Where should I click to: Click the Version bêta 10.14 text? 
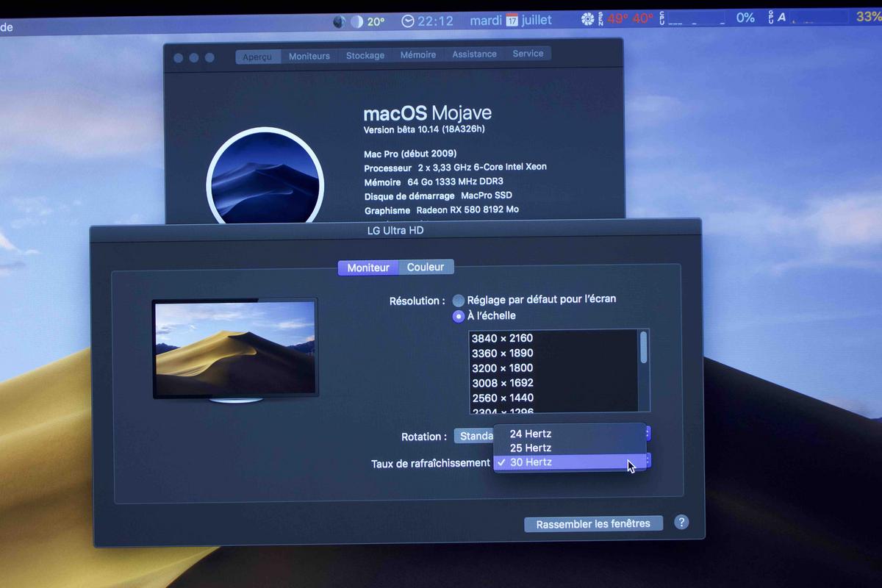(x=424, y=129)
